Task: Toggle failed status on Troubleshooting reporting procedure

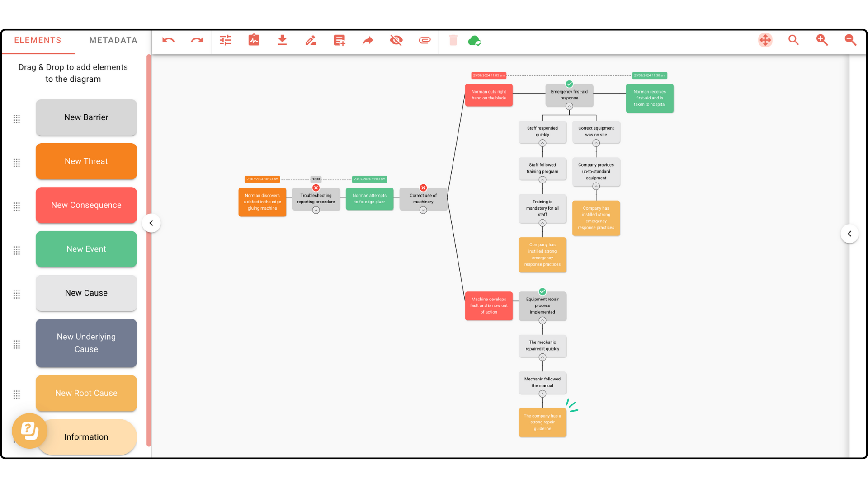Action: point(316,188)
